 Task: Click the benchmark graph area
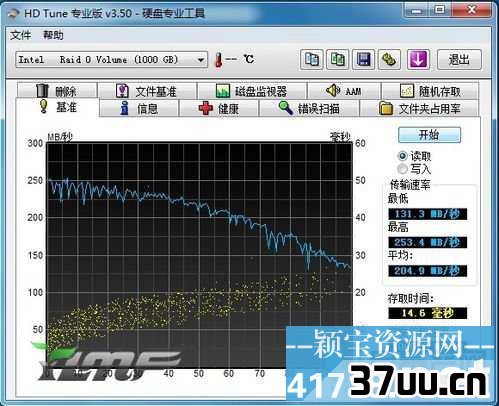(x=199, y=256)
